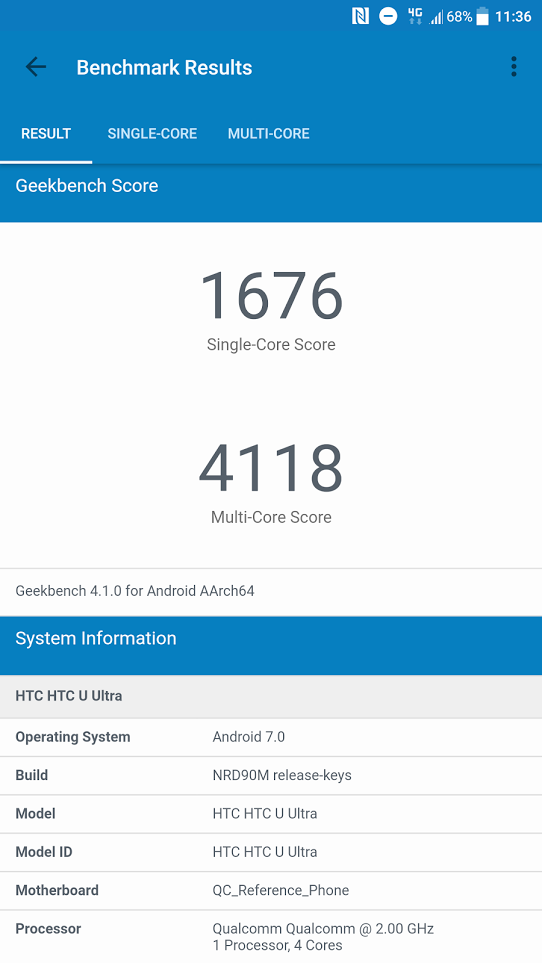Viewport: 542px width, 963px height.
Task: Tap the 1676 single-core score
Action: click(x=271, y=296)
